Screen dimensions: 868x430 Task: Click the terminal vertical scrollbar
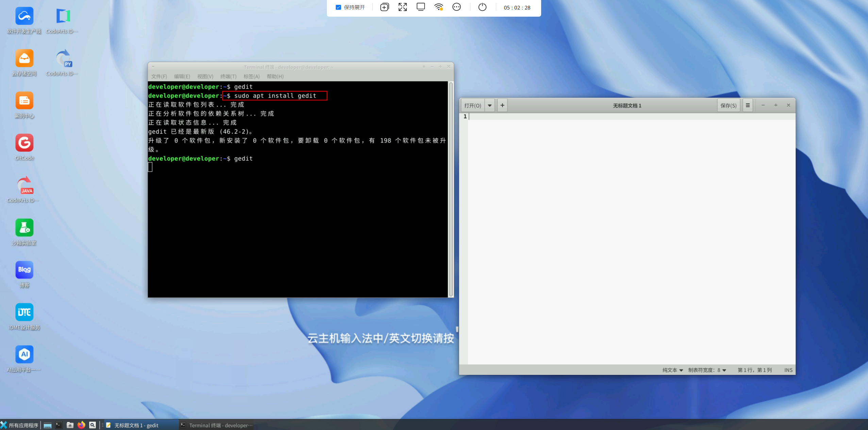click(451, 189)
